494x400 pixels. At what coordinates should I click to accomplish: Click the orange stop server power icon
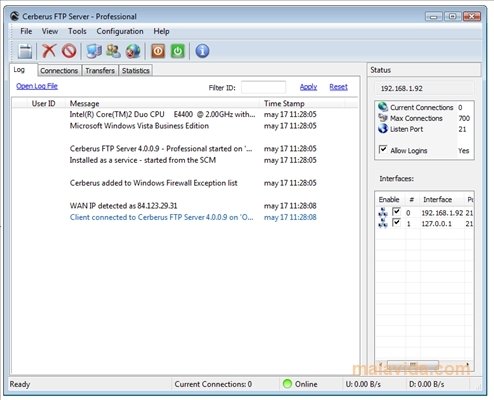(158, 51)
